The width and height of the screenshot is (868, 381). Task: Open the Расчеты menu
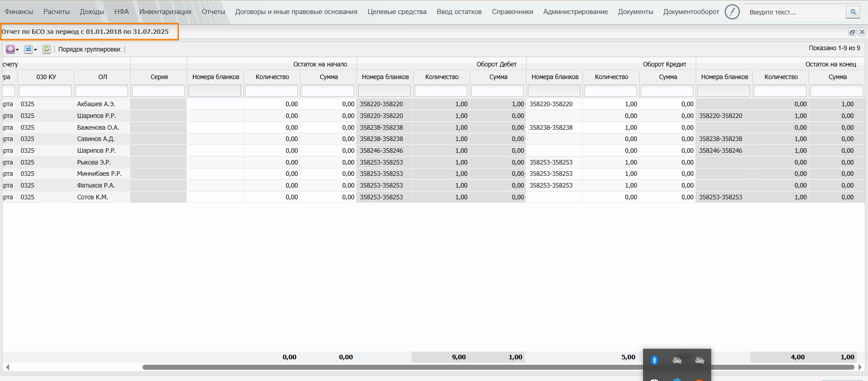[57, 12]
